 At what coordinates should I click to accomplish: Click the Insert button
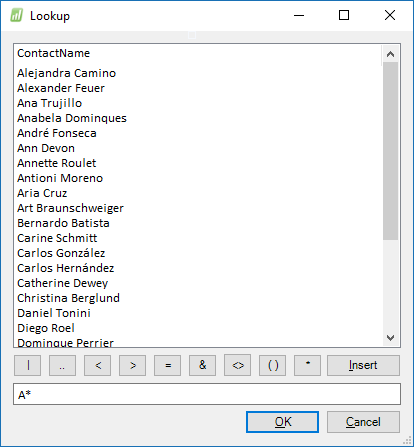(363, 365)
